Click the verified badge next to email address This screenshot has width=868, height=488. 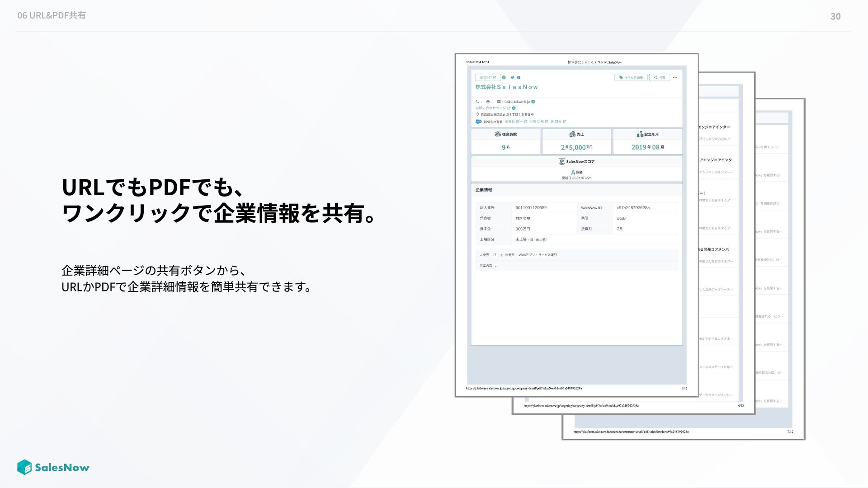(533, 102)
